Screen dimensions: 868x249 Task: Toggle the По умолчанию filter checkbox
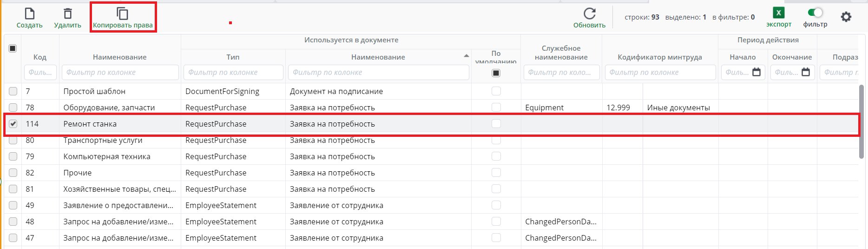tap(496, 73)
